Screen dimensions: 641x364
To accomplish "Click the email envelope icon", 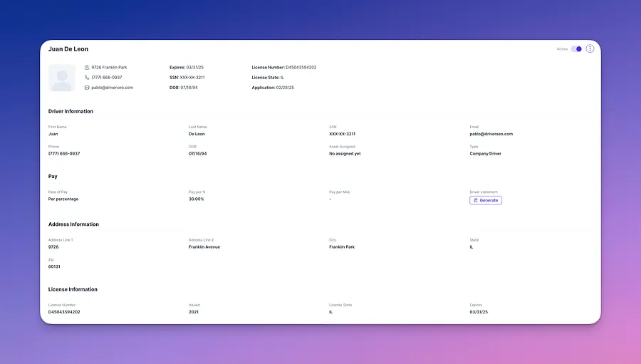I will [87, 88].
